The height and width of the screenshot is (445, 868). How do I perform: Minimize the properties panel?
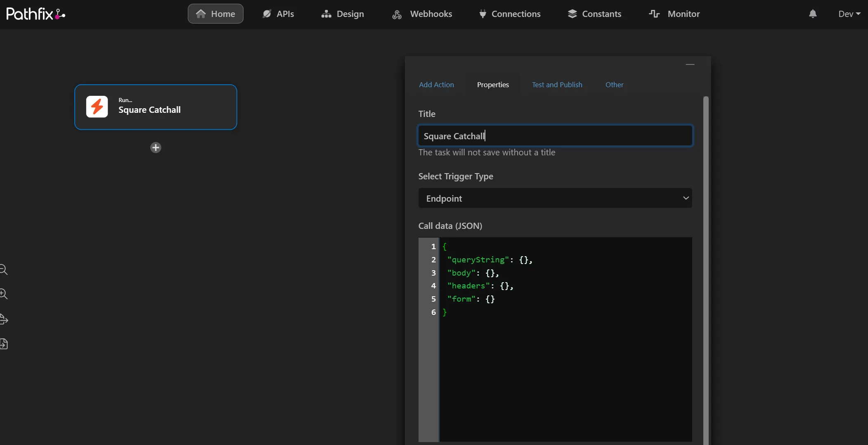tap(690, 64)
